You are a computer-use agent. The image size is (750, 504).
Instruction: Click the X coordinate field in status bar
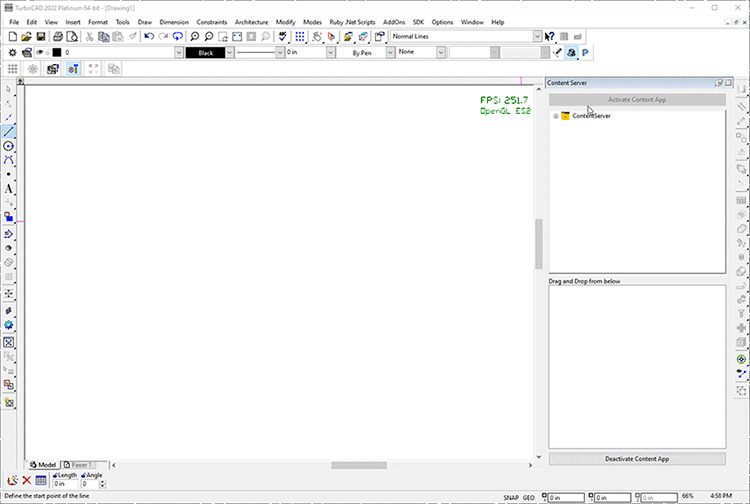click(565, 498)
